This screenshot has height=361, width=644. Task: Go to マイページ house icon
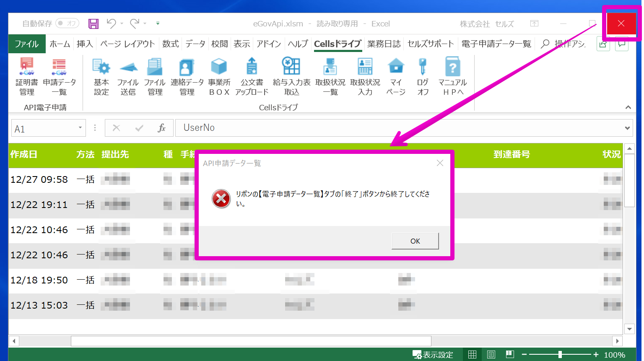click(x=396, y=77)
